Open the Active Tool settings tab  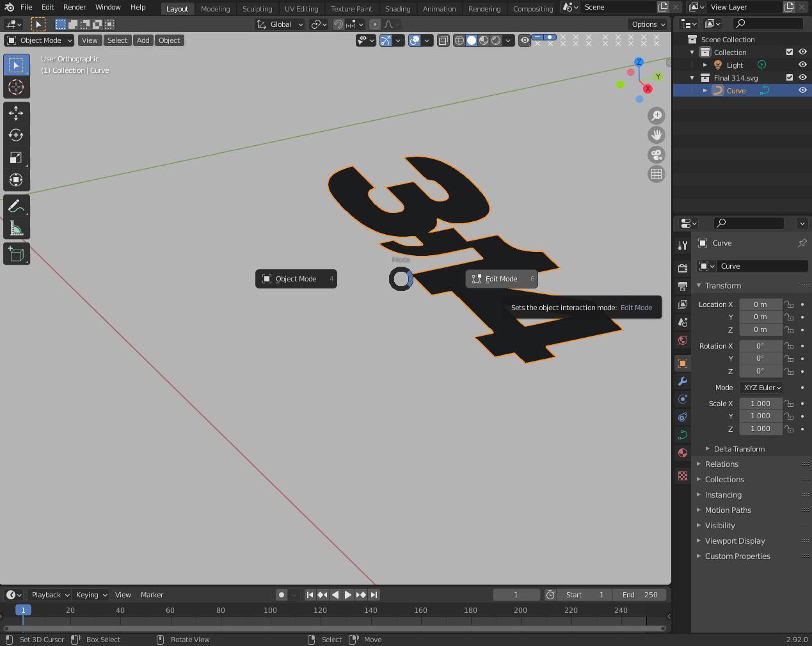pyautogui.click(x=683, y=245)
